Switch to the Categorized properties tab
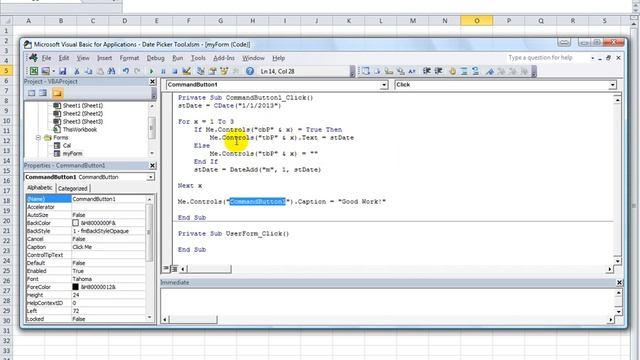Viewport: 640px width, 360px height. pyautogui.click(x=72, y=188)
